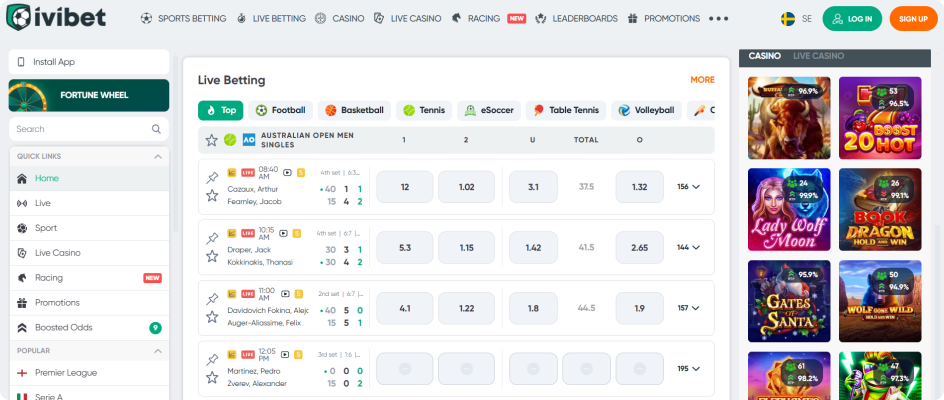The image size is (944, 400).
Task: Collapse the Popular section
Action: pos(158,351)
